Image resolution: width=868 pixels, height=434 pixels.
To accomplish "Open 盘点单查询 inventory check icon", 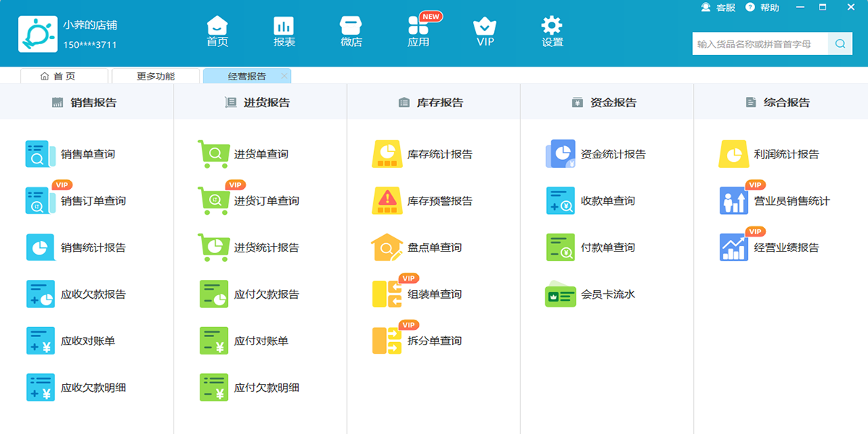I will pos(387,247).
